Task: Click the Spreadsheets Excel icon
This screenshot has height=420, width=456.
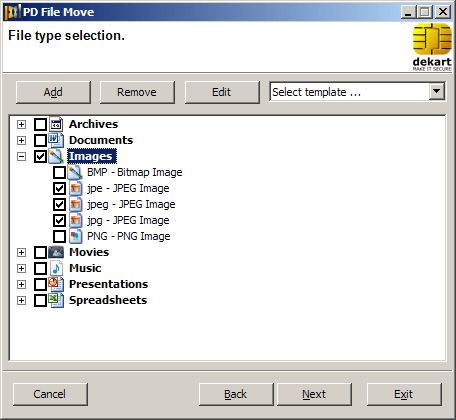Action: coord(56,300)
